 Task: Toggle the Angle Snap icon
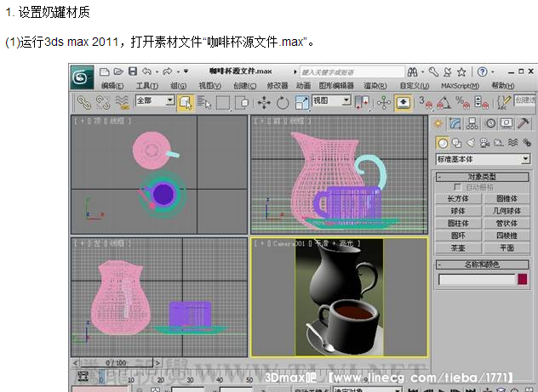tap(444, 102)
